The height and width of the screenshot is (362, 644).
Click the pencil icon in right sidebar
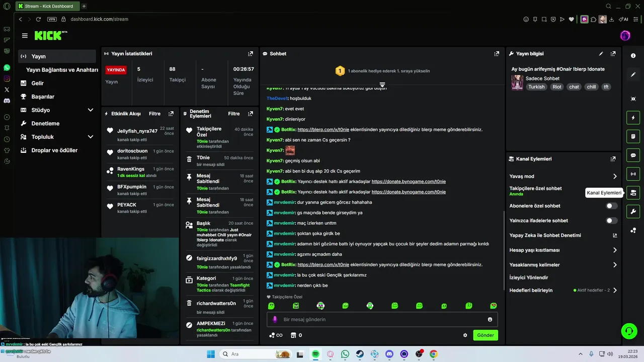[633, 74]
